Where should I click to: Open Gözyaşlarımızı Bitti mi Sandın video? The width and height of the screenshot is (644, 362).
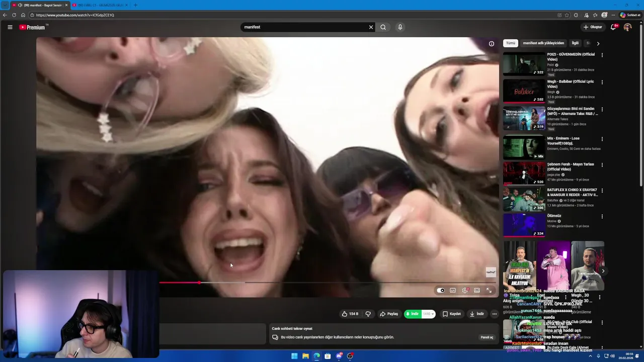click(x=524, y=118)
